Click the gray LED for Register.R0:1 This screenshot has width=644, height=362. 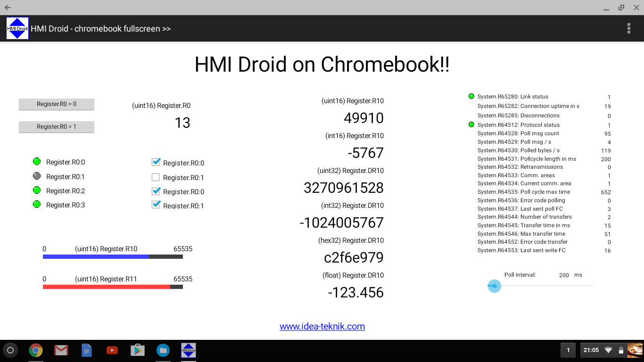pyautogui.click(x=37, y=176)
